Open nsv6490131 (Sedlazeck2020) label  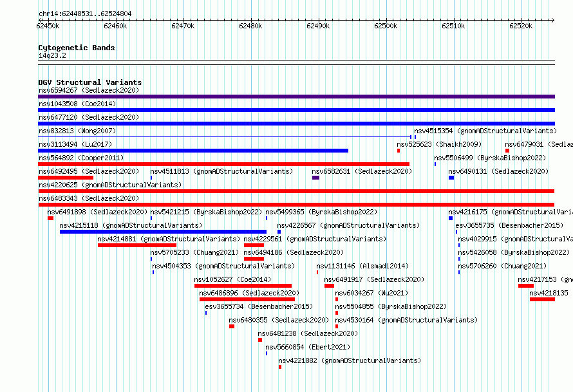pos(498,171)
